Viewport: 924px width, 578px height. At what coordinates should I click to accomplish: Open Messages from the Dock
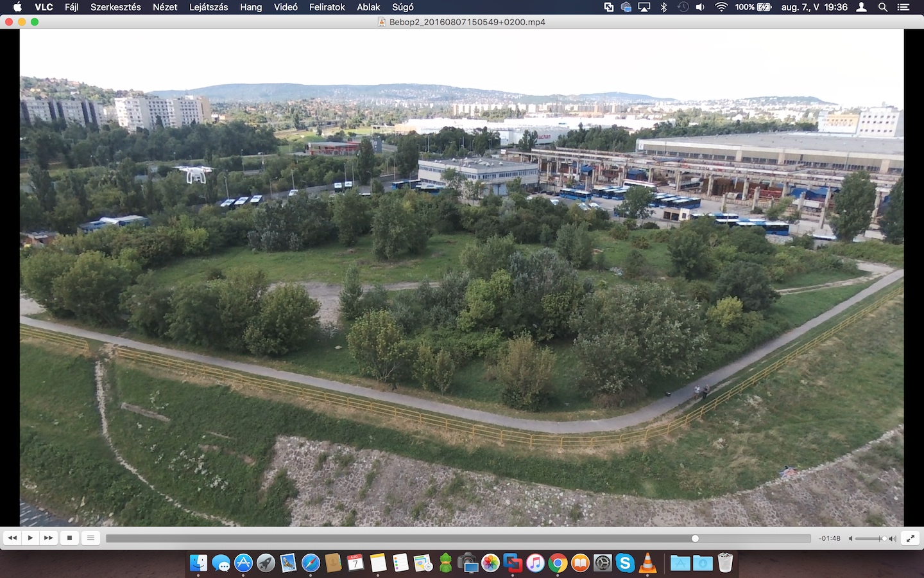coord(221,563)
